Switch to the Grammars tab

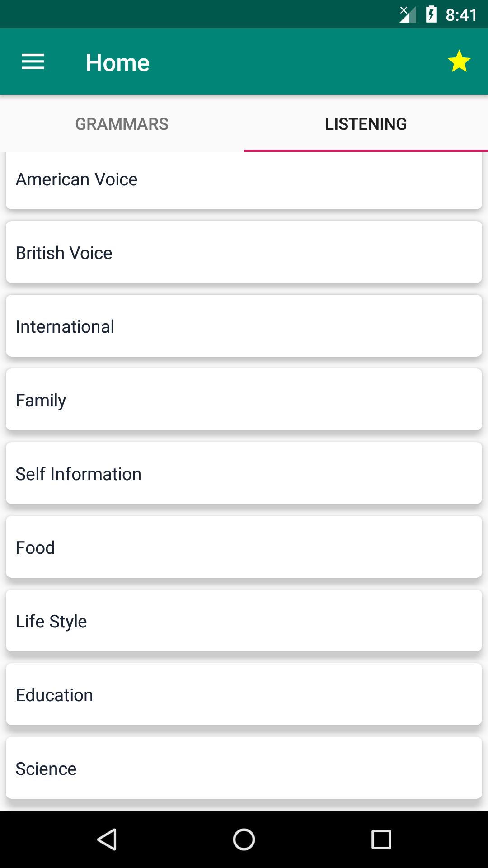(x=122, y=124)
